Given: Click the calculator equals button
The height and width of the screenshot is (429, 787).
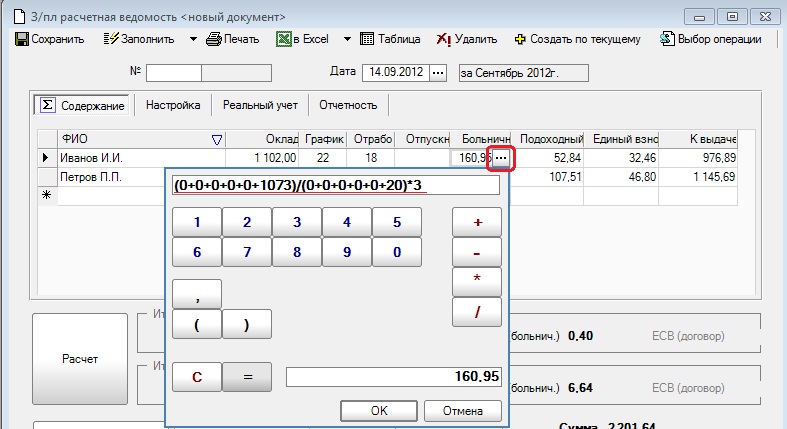Looking at the screenshot, I should click(247, 377).
